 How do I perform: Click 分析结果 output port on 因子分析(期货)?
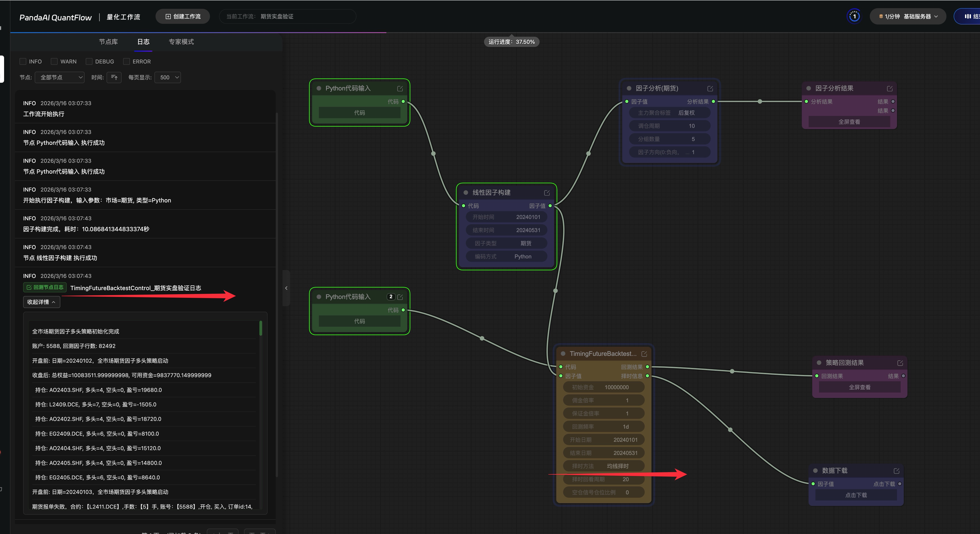click(713, 102)
